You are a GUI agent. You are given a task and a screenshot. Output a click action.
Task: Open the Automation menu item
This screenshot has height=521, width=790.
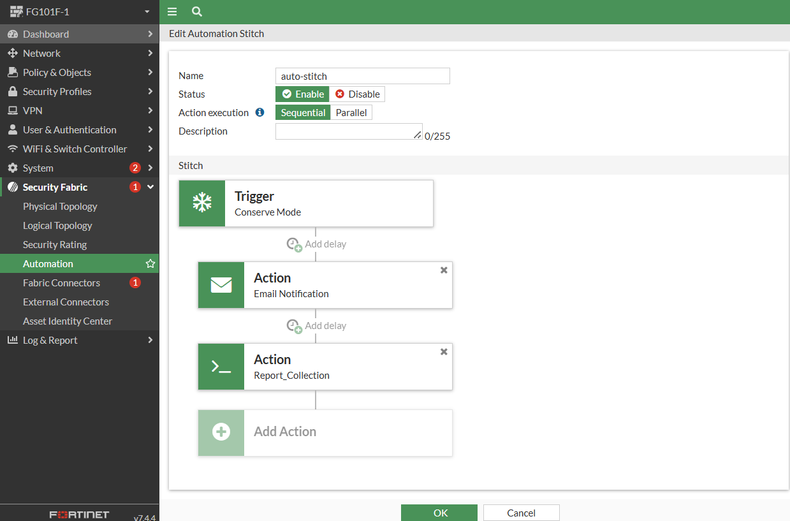click(x=80, y=264)
